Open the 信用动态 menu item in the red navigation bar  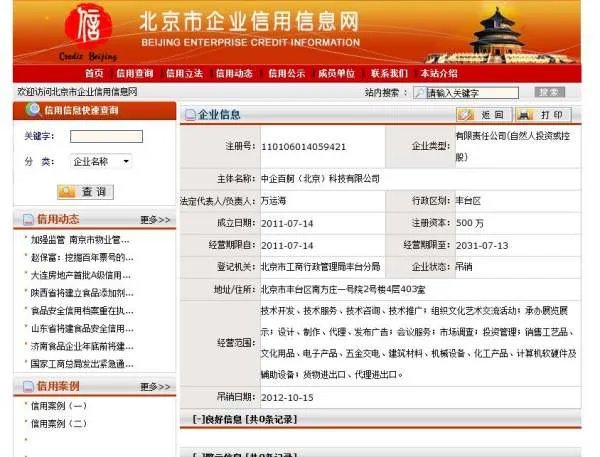click(x=234, y=73)
